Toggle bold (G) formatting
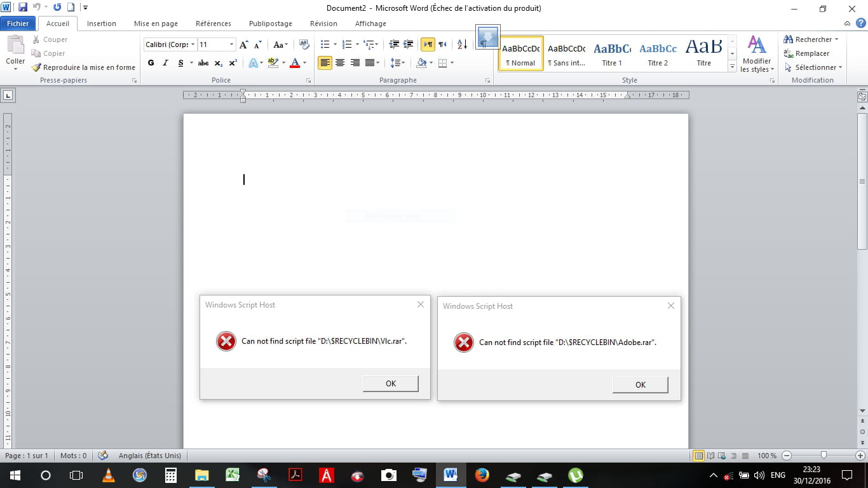The image size is (868, 488). [151, 63]
